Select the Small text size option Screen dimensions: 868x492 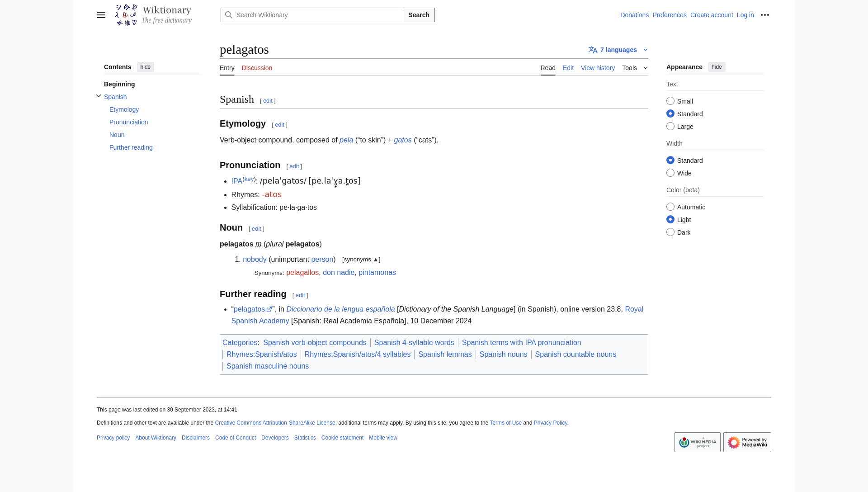670,101
